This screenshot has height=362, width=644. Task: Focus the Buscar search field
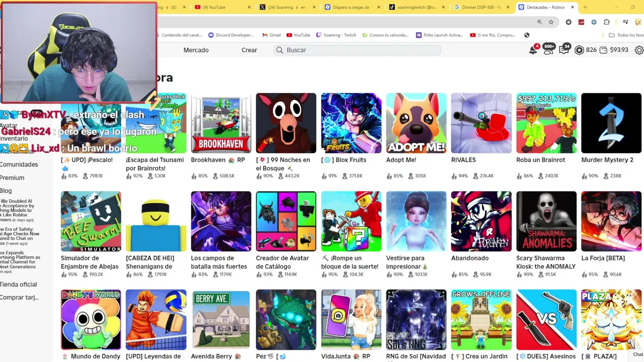click(357, 50)
